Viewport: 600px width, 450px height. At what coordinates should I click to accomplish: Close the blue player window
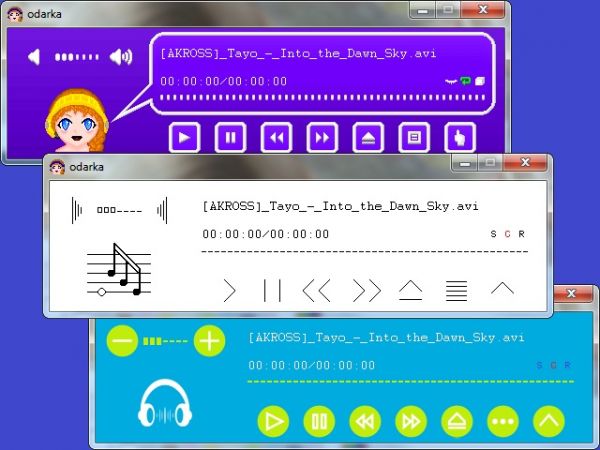[571, 293]
